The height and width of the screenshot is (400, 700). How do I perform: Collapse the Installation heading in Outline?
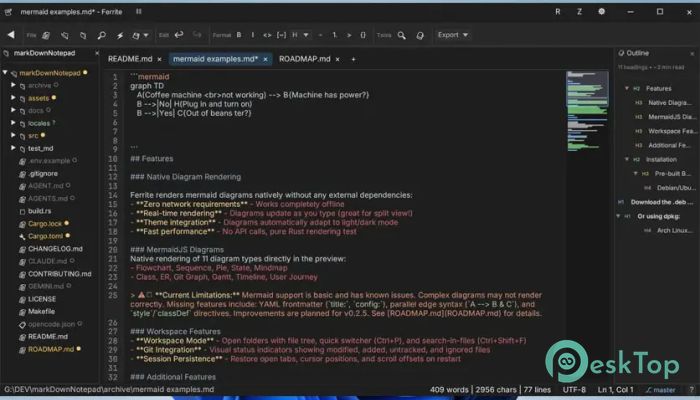pyautogui.click(x=627, y=159)
